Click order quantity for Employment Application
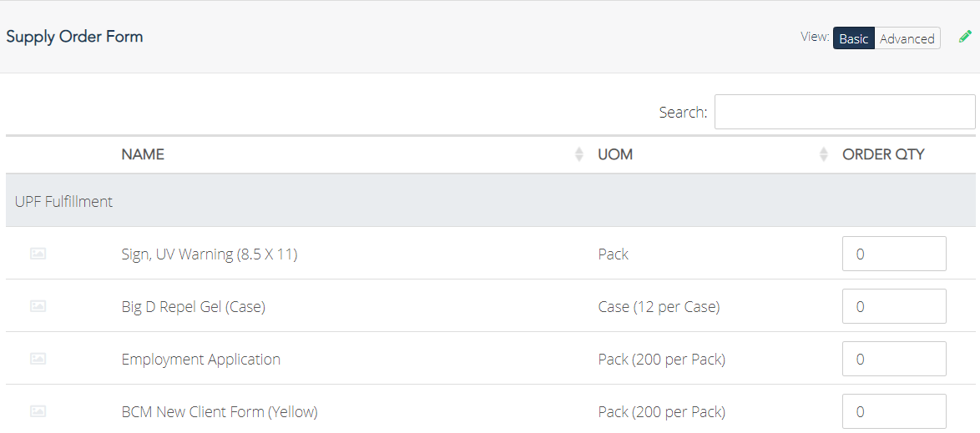980x433 pixels. (x=894, y=359)
